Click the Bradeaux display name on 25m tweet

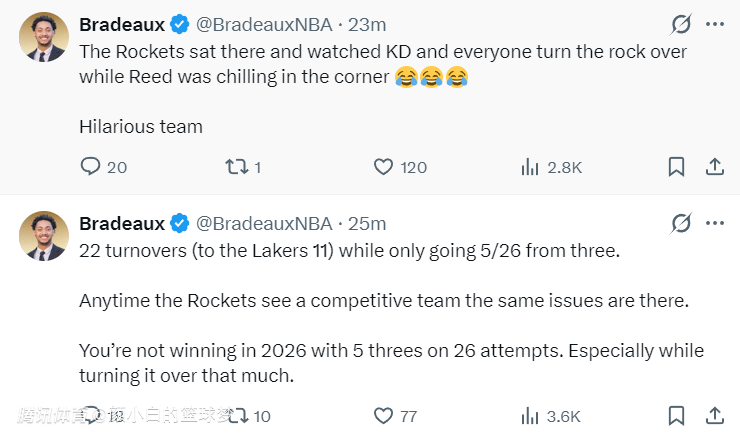click(x=122, y=223)
